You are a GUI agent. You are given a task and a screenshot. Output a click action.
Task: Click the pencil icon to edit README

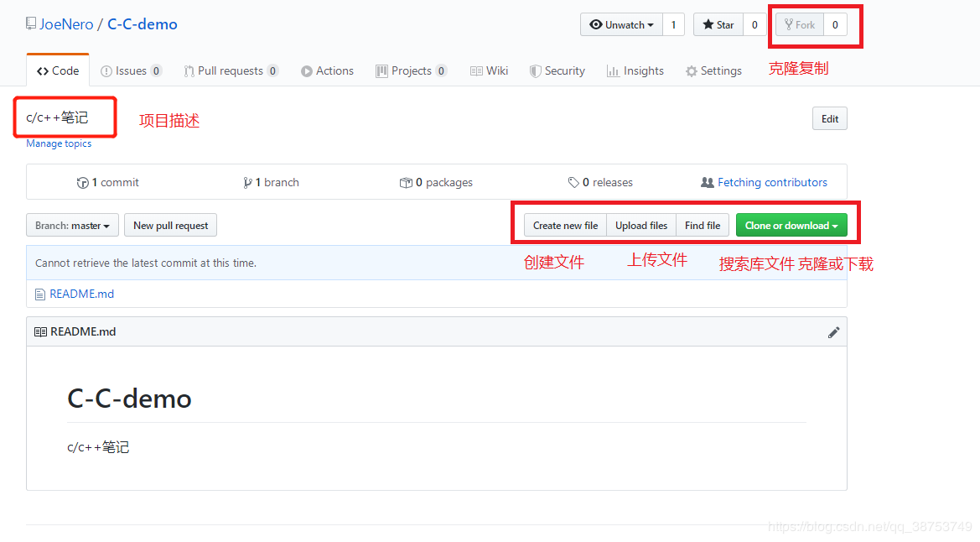834,332
